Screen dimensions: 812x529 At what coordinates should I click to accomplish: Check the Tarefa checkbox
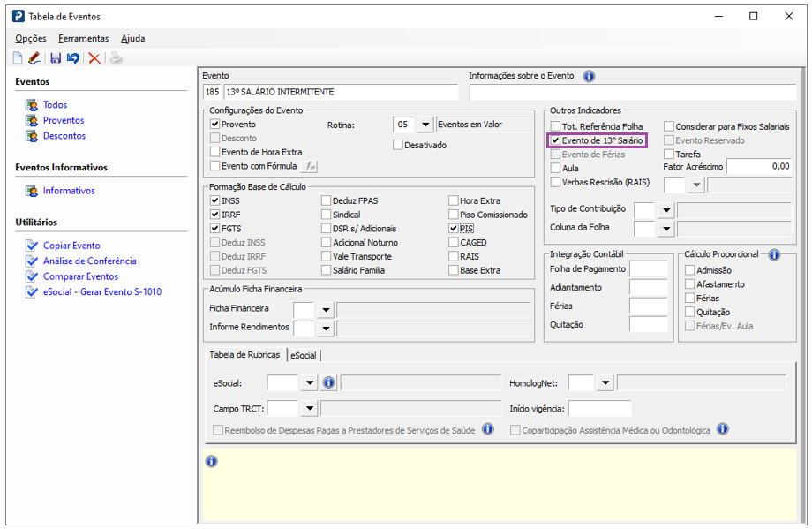668,155
